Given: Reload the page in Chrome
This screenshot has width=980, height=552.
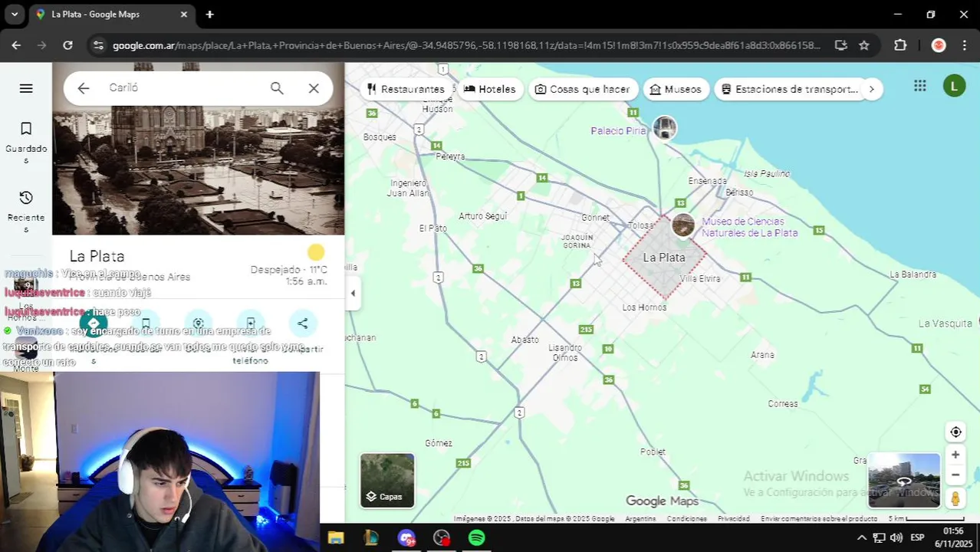Looking at the screenshot, I should (x=67, y=45).
